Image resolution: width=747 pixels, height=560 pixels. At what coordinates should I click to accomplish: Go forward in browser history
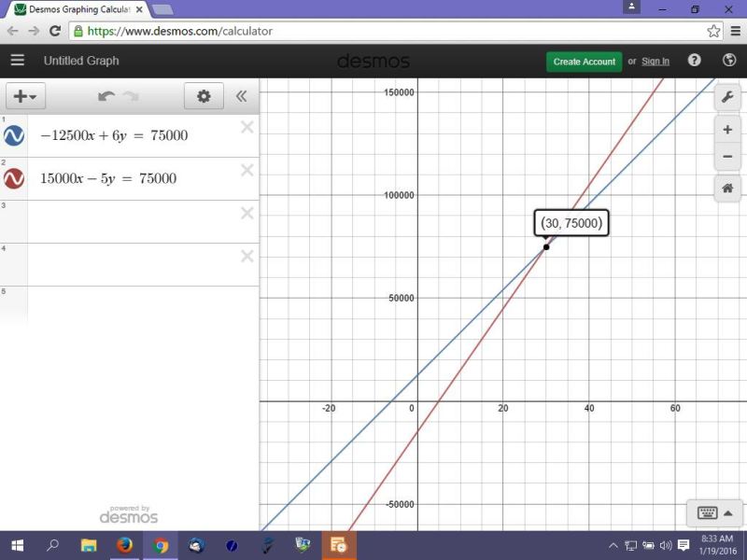pyautogui.click(x=34, y=32)
